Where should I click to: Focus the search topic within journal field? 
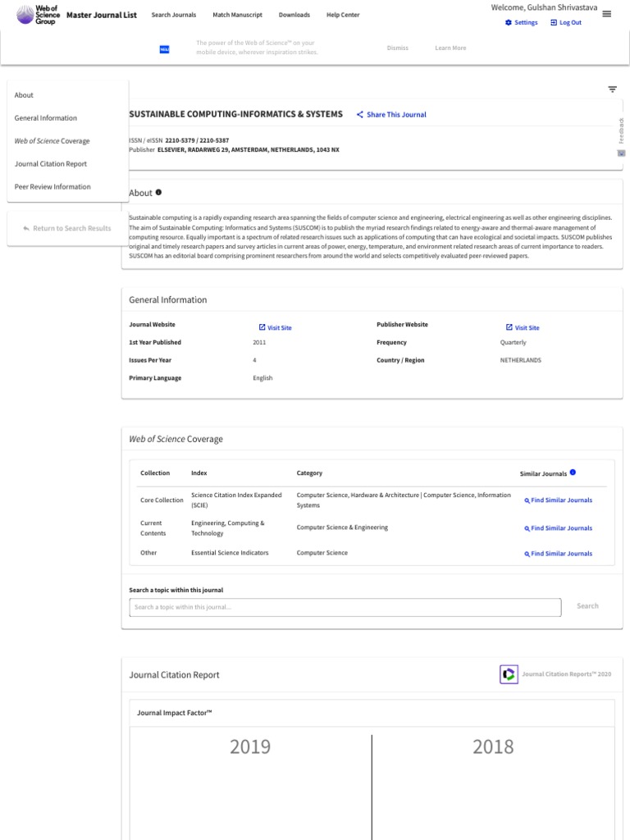point(345,607)
